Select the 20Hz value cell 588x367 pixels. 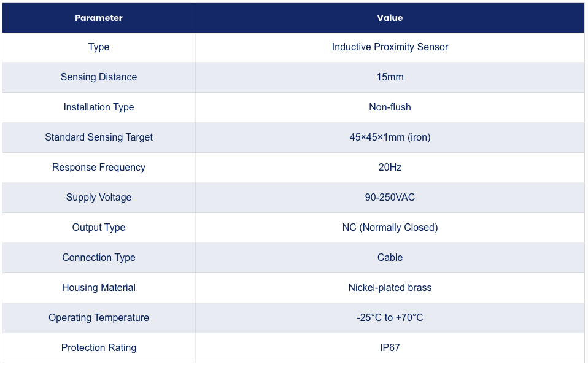pyautogui.click(x=390, y=167)
